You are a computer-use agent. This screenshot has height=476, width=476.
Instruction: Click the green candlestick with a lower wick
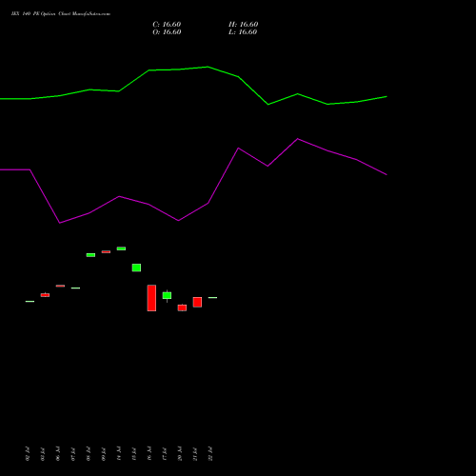(x=167, y=296)
